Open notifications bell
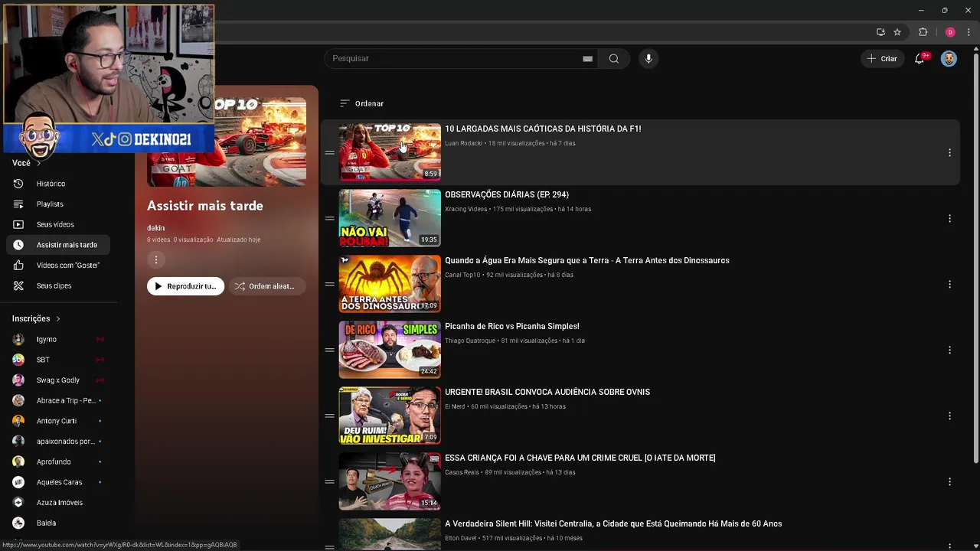The image size is (980, 551). [920, 59]
